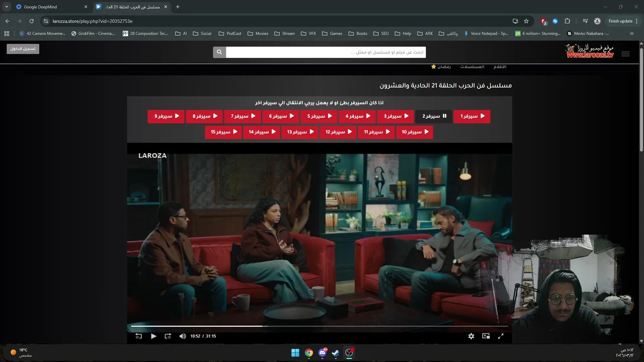The width and height of the screenshot is (644, 362).
Task: Bookmark this page with the star
Action: pyautogui.click(x=526, y=21)
